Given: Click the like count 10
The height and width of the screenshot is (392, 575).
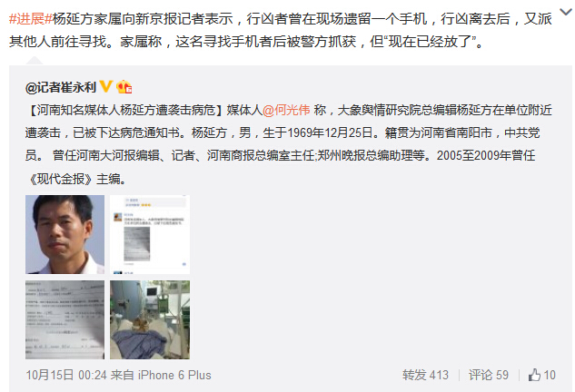Looking at the screenshot, I should tap(550, 375).
